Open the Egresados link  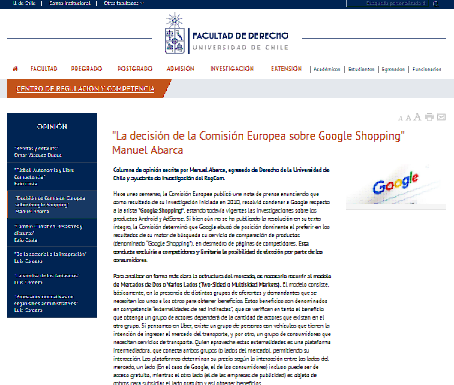pyautogui.click(x=393, y=69)
